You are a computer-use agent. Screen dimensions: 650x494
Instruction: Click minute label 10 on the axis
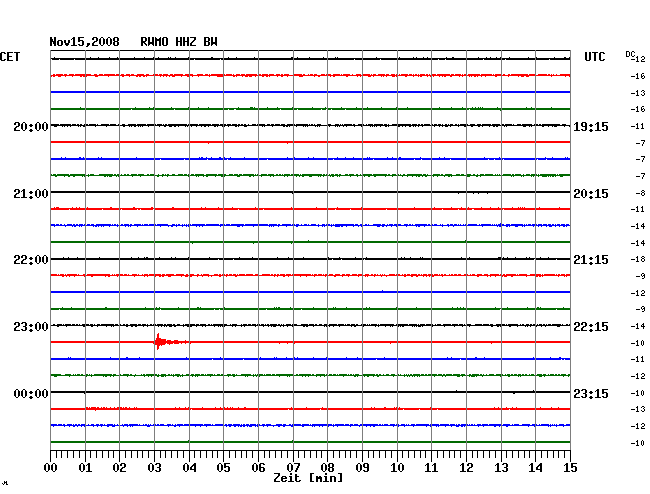(397, 468)
